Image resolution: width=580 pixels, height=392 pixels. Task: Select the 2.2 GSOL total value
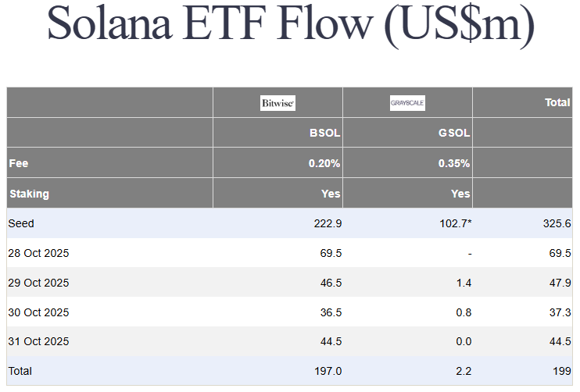coord(464,371)
